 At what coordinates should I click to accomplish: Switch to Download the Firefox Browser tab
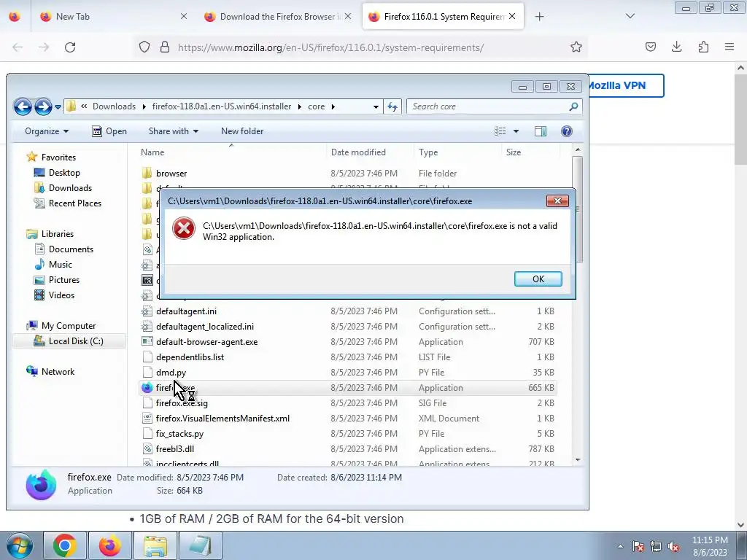coord(278,17)
